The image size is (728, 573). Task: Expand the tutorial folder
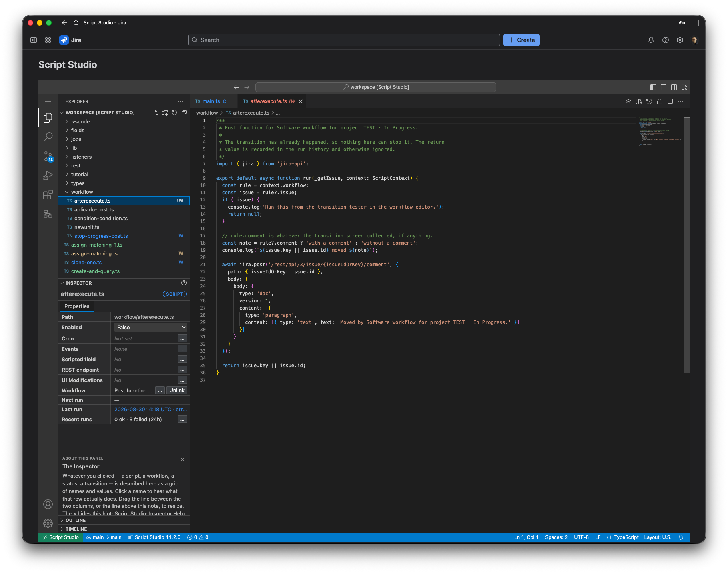point(124,175)
